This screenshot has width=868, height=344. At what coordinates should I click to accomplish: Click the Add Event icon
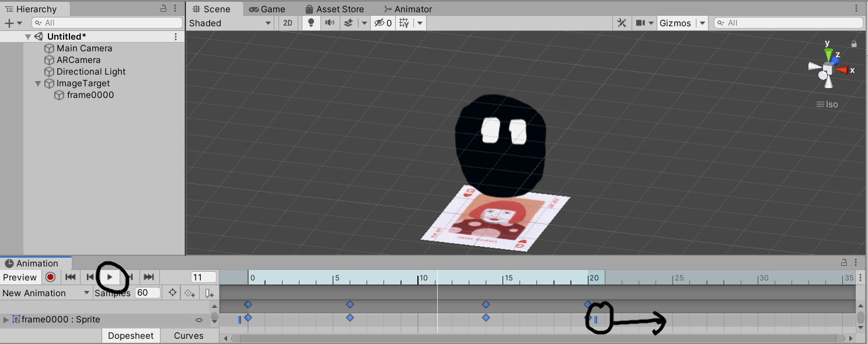(x=209, y=293)
